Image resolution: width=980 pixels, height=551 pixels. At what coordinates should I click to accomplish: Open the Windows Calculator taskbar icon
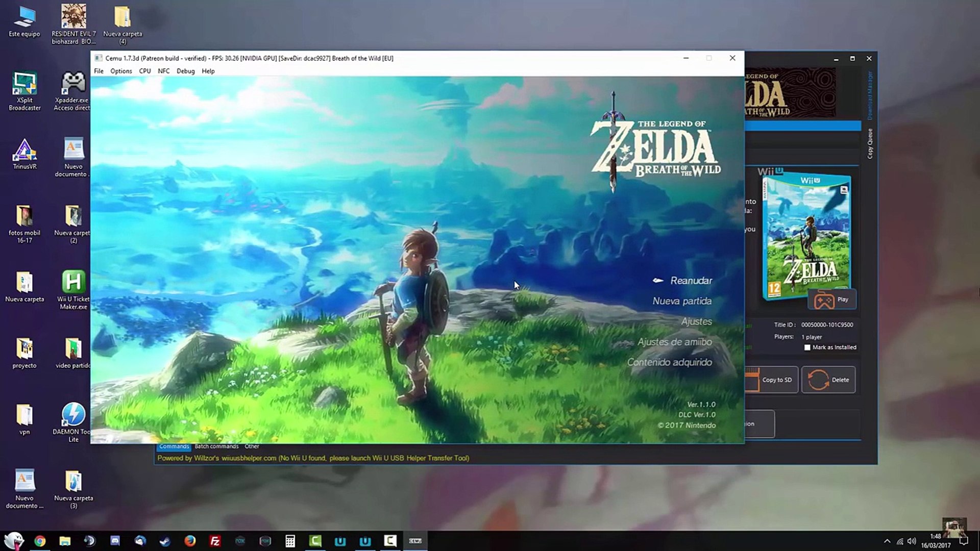[x=290, y=541]
